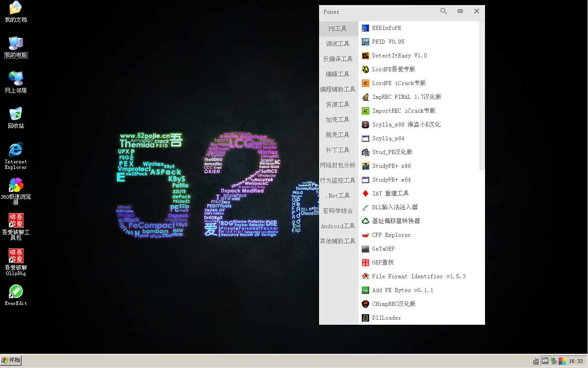Click the DetectItEasy V1.0 icon
The image size is (588, 368).
coord(365,56)
